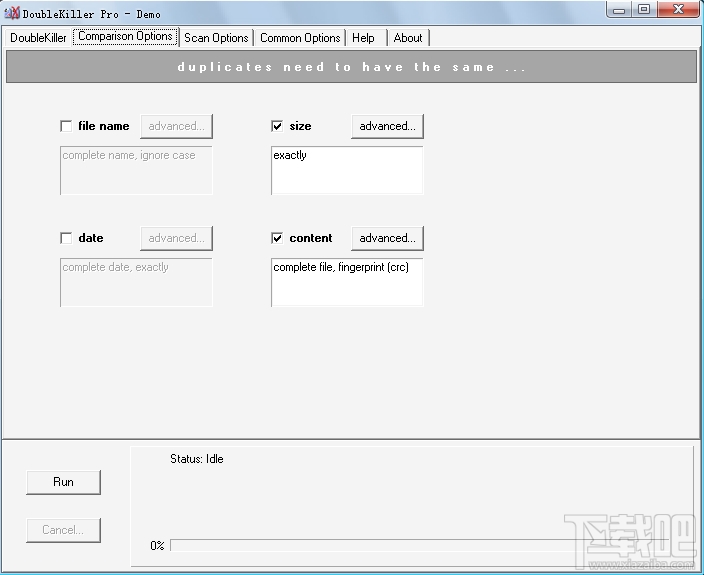This screenshot has width=704, height=575.
Task: Open the About tab
Action: pyautogui.click(x=408, y=38)
